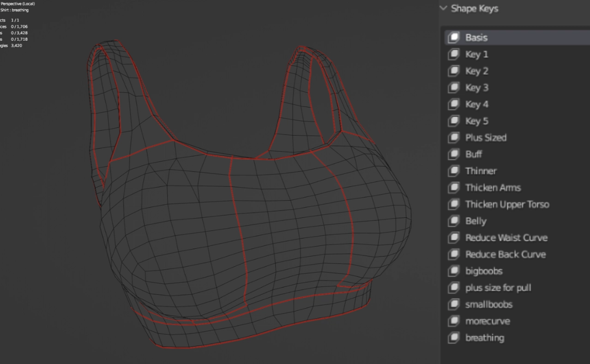The image size is (590, 364).
Task: Click the breathing shape key icon
Action: click(454, 337)
